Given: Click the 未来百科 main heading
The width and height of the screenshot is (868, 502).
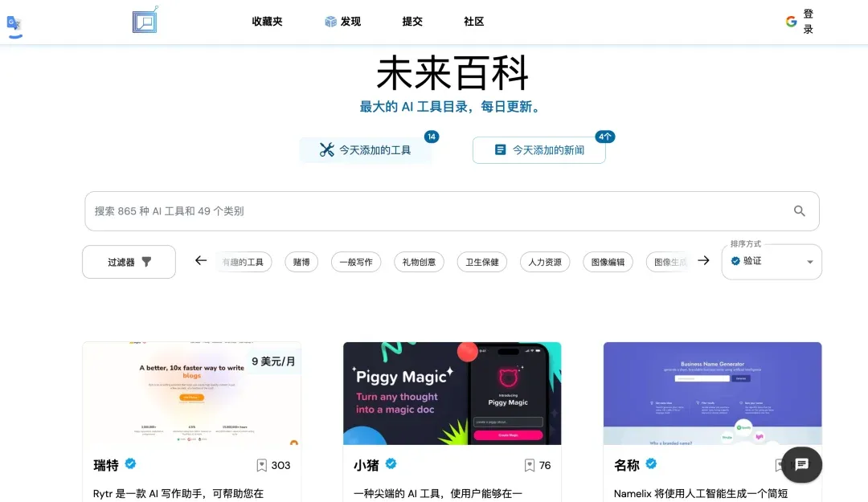Looking at the screenshot, I should 452,72.
